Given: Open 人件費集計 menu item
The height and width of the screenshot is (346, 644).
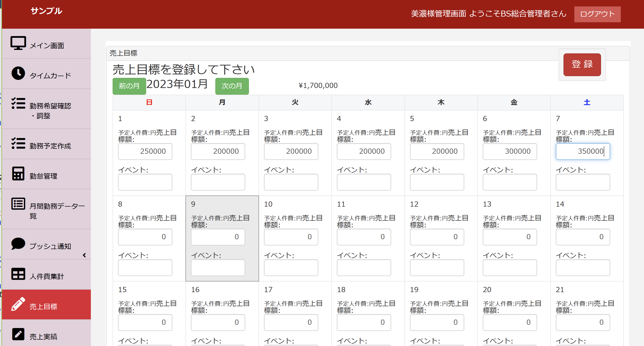Looking at the screenshot, I should click(x=46, y=274).
